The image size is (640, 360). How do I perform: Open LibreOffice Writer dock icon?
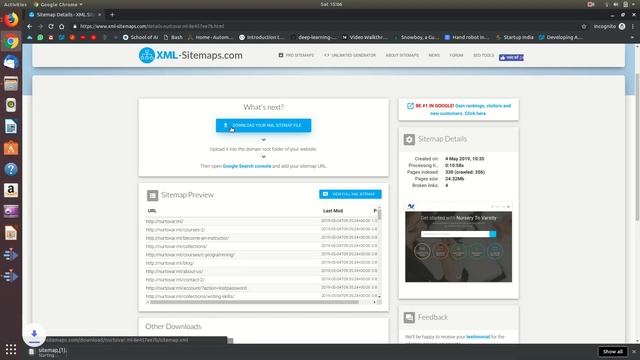click(11, 127)
